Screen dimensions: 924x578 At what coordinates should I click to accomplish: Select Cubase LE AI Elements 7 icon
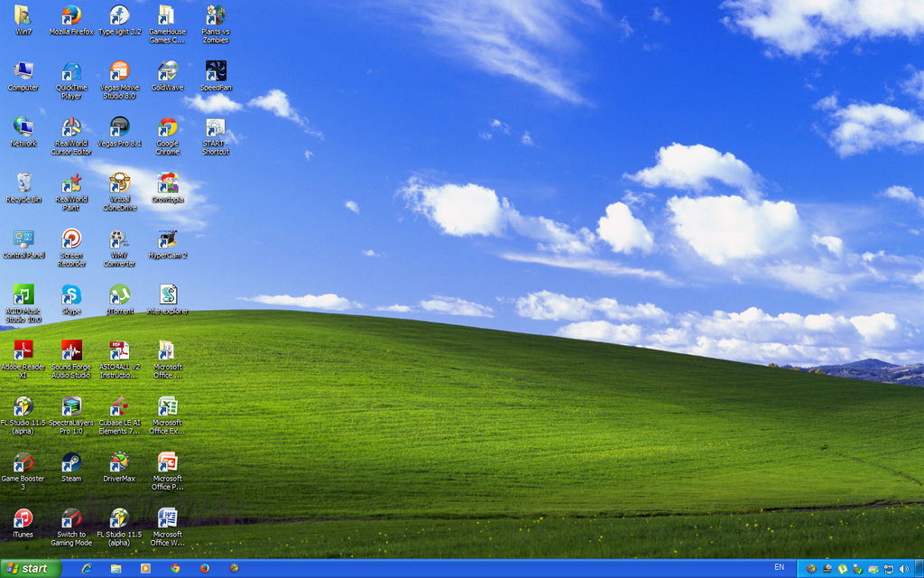tap(120, 415)
